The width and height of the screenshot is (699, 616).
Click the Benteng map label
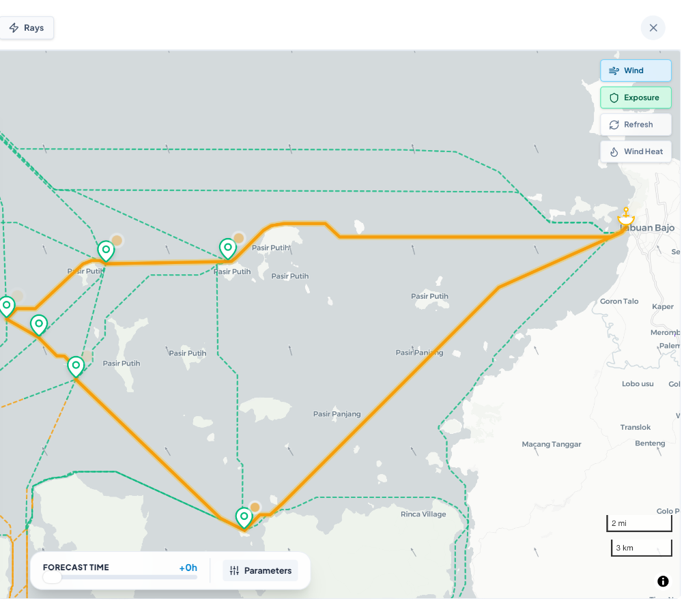click(x=650, y=443)
